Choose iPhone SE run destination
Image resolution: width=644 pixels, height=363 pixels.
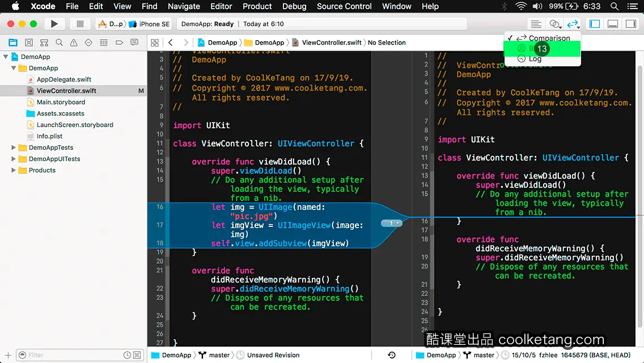149,24
